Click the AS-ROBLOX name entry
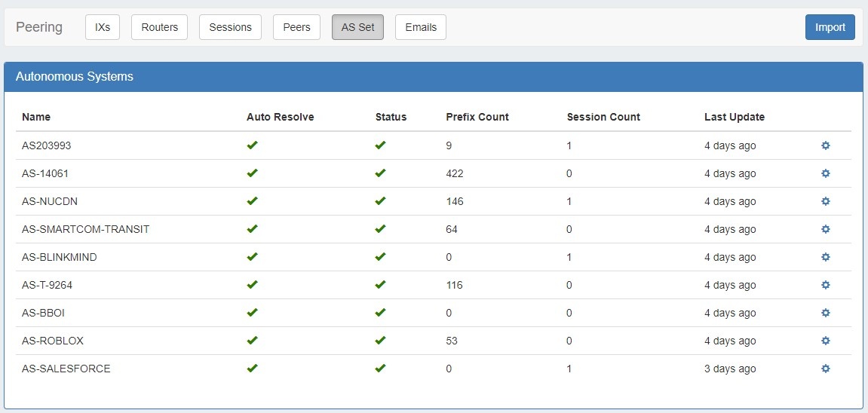Image resolution: width=868 pixels, height=413 pixels. (x=53, y=341)
